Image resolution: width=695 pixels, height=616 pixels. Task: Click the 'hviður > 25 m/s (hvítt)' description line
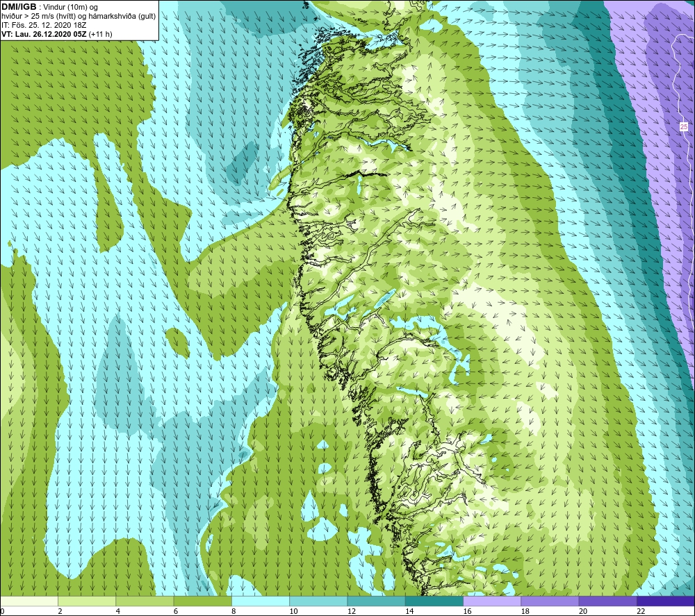click(x=79, y=17)
